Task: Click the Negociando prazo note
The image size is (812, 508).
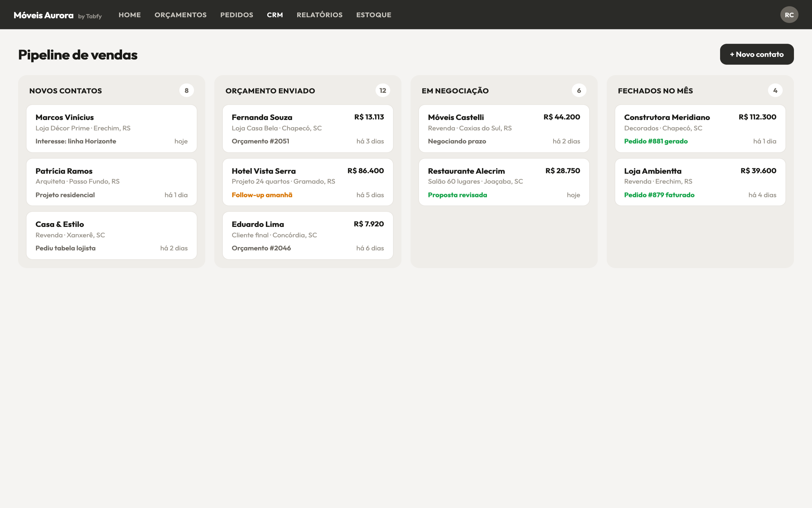Action: click(457, 141)
